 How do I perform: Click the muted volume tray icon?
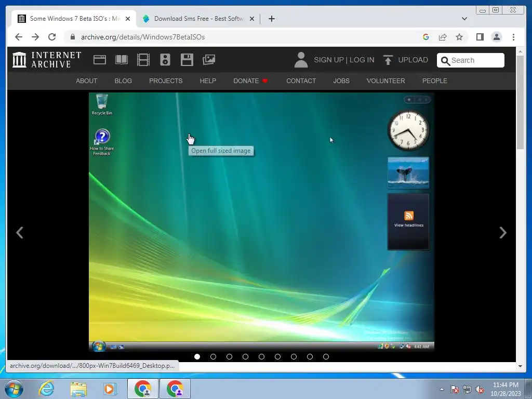(480, 389)
